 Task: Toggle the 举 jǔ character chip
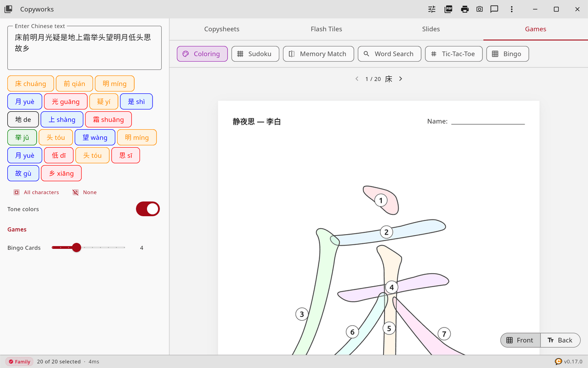click(x=22, y=138)
